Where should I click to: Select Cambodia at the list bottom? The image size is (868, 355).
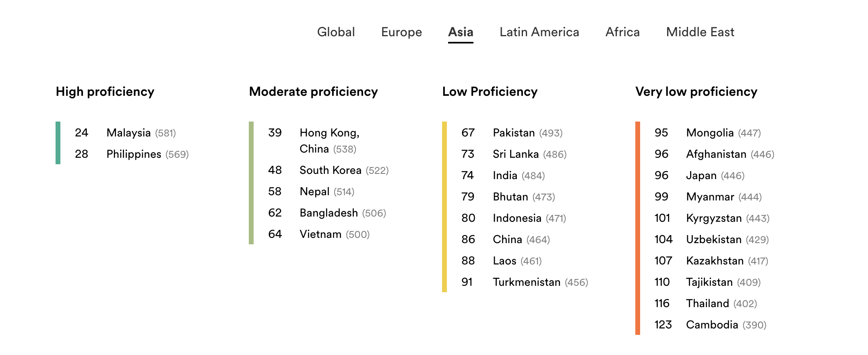pos(712,325)
